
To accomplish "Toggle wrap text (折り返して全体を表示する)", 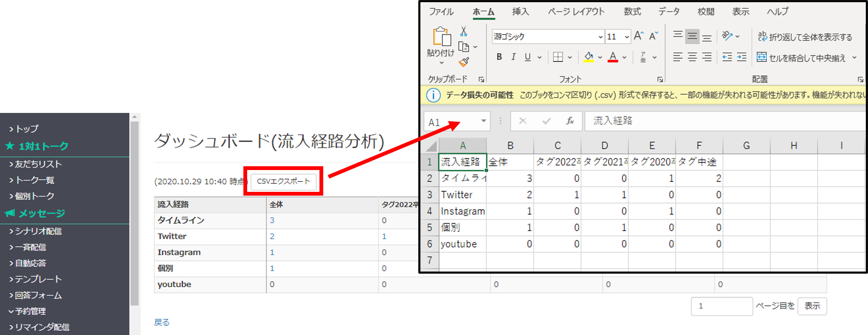I will tap(805, 37).
